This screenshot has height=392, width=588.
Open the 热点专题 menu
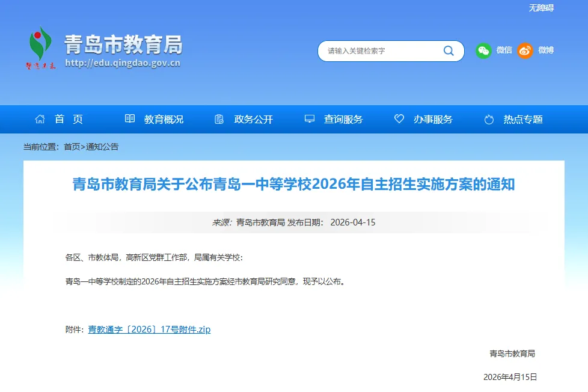pyautogui.click(x=524, y=119)
